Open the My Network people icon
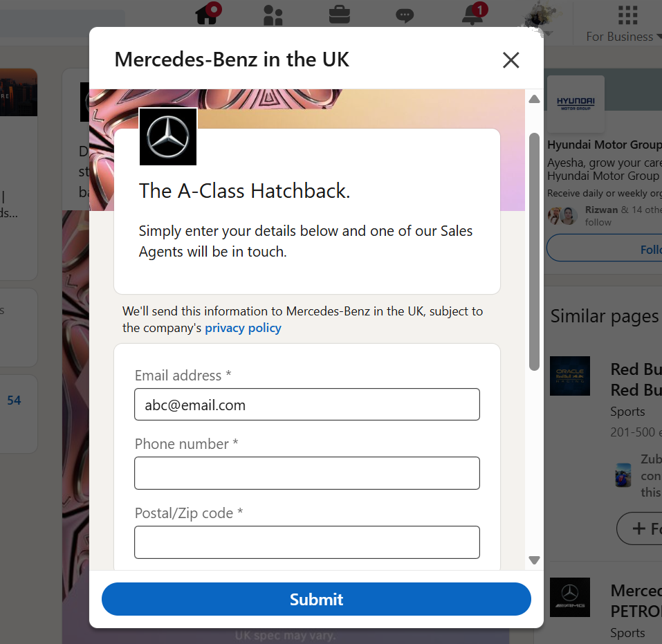The width and height of the screenshot is (662, 644). (273, 15)
